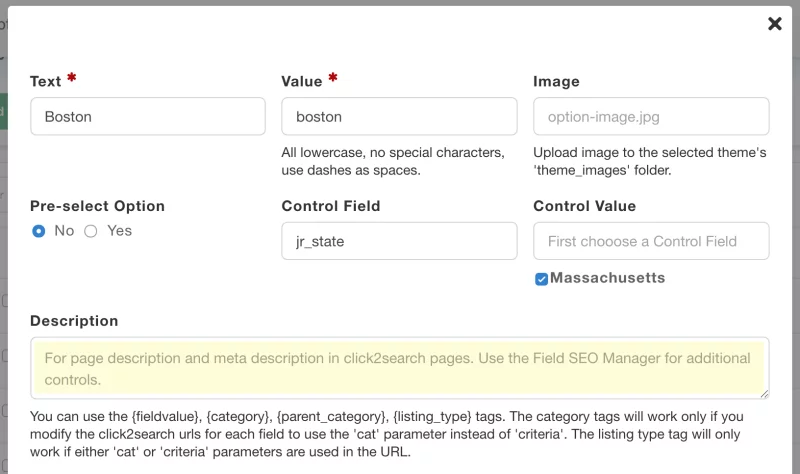Viewport: 800px width, 474px height.
Task: Click the Image field label
Action: tap(556, 81)
